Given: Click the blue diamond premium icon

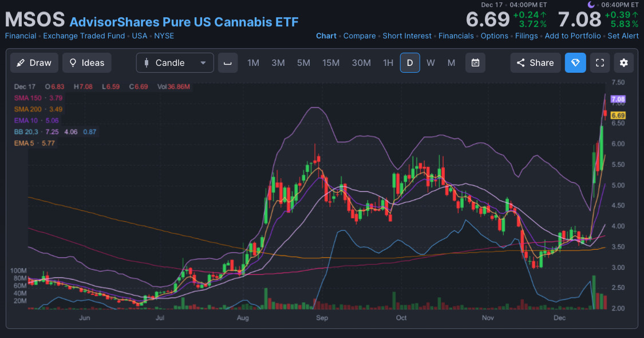Looking at the screenshot, I should (x=575, y=63).
